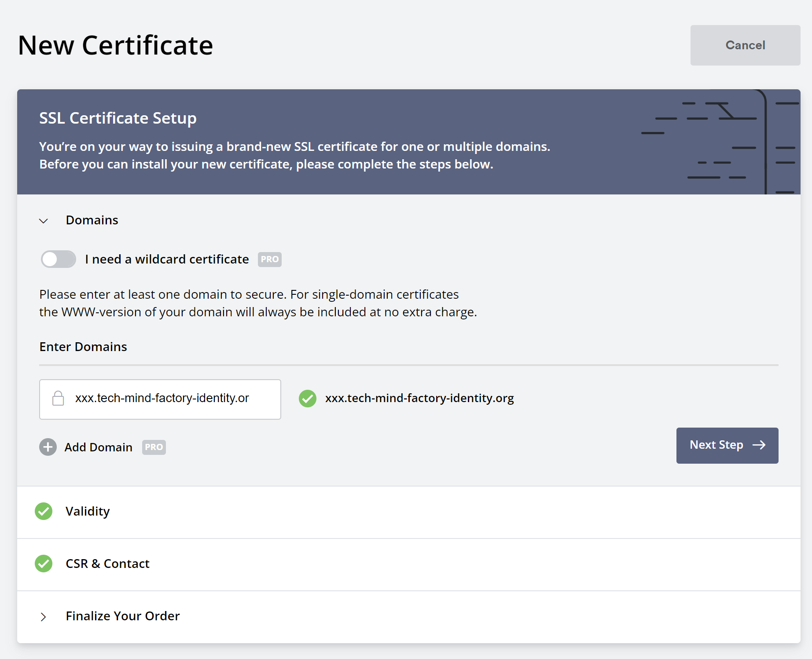Screen dimensions: 812x659
Task: Toggle the wildcard certificate switch
Action: pyautogui.click(x=59, y=259)
